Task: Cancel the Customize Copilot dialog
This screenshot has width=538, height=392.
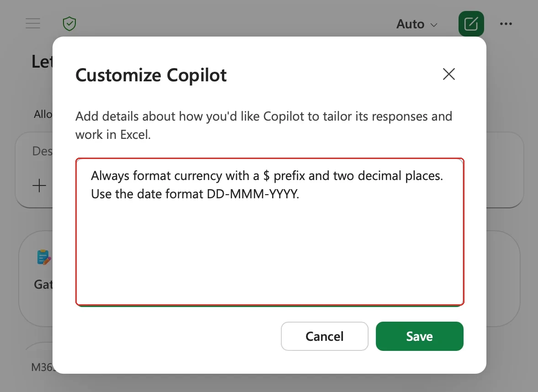Action: click(x=325, y=336)
